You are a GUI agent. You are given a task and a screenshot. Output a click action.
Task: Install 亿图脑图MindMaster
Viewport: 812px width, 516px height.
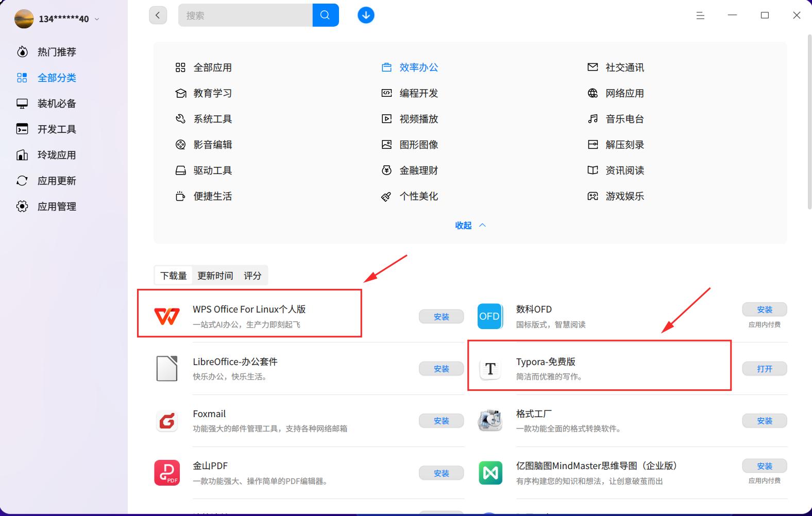765,466
